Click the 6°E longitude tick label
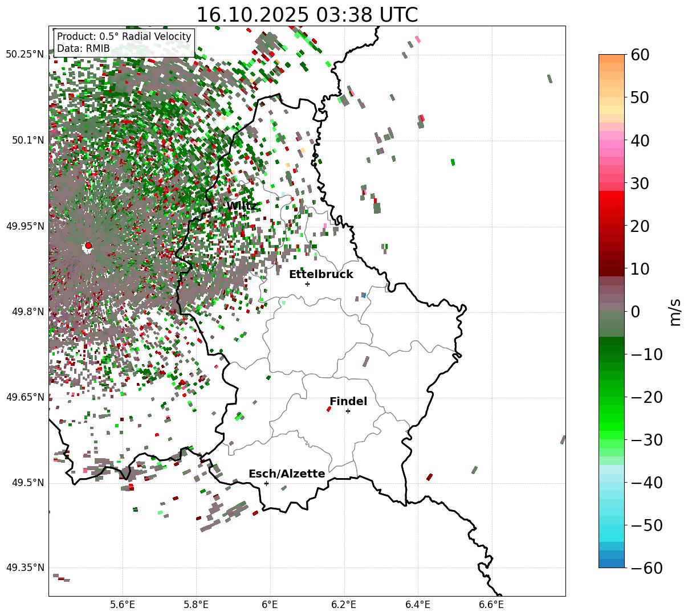Image resolution: width=688 pixels, height=616 pixels. click(x=270, y=605)
